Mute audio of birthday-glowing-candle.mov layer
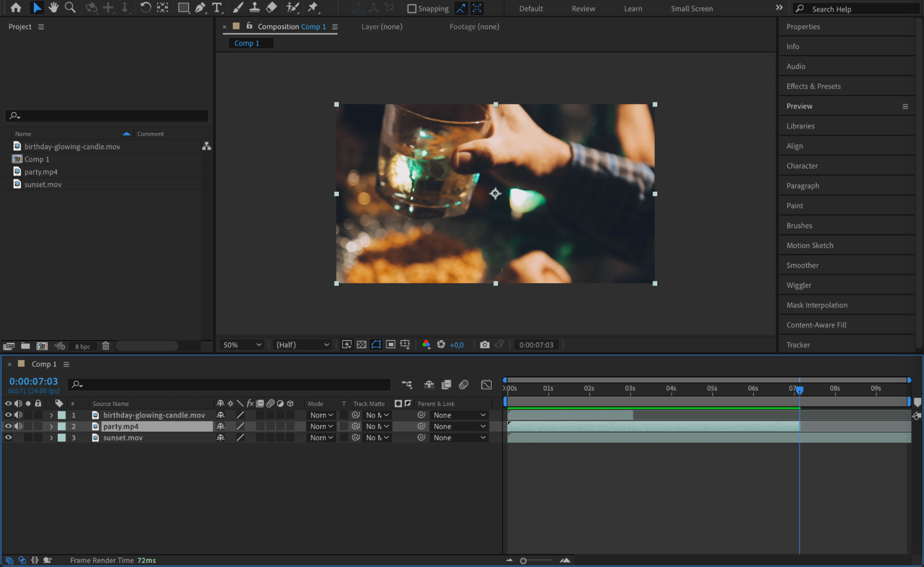Image resolution: width=924 pixels, height=567 pixels. [x=18, y=415]
